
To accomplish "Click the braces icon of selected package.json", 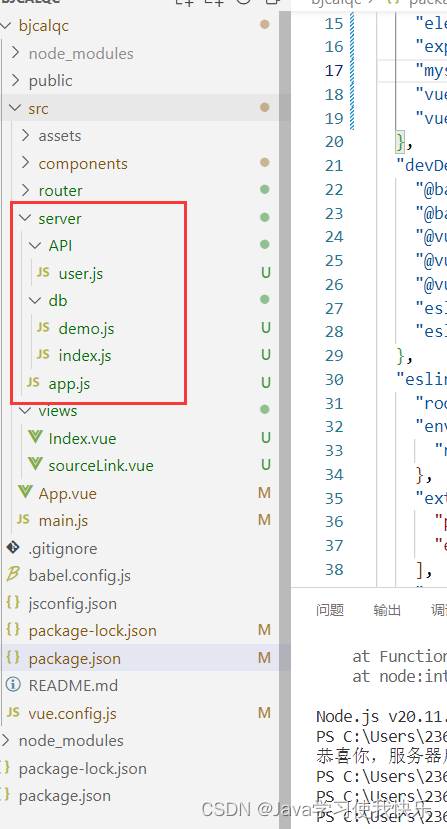I will pyautogui.click(x=13, y=658).
